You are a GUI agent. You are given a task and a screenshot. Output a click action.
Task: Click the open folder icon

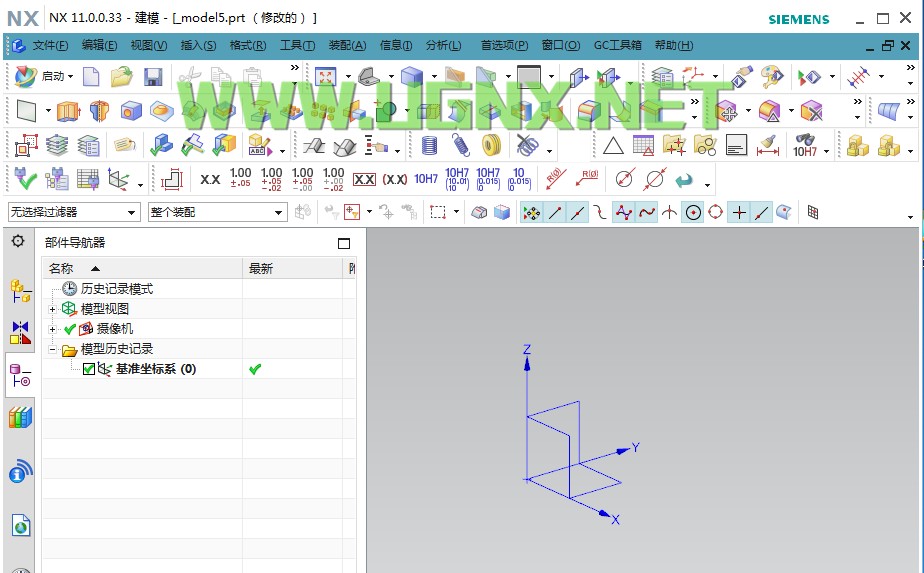(121, 77)
